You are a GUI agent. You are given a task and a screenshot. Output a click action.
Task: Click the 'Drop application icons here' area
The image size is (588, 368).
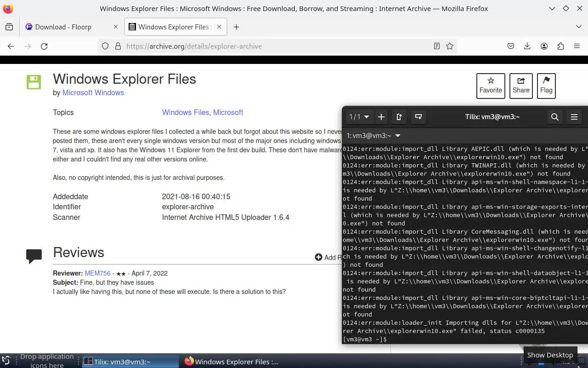pos(47,361)
